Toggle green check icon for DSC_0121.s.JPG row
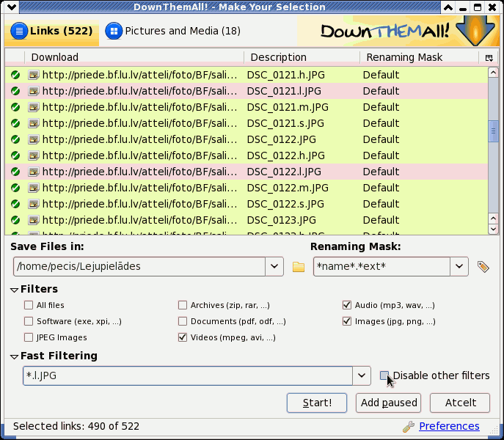504x440 pixels. pos(15,123)
